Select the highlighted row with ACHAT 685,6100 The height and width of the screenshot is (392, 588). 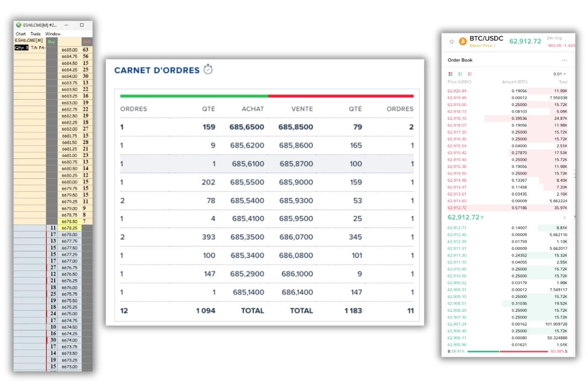267,164
